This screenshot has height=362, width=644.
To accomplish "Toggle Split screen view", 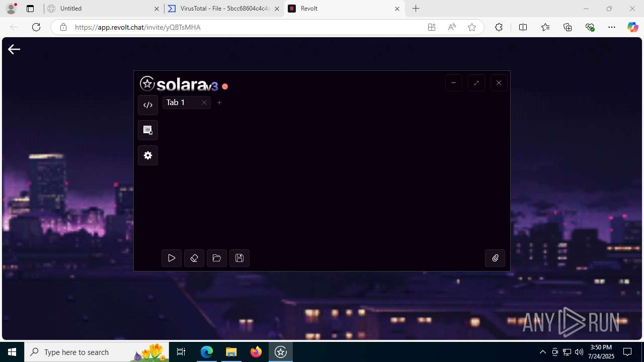I will pyautogui.click(x=523, y=27).
